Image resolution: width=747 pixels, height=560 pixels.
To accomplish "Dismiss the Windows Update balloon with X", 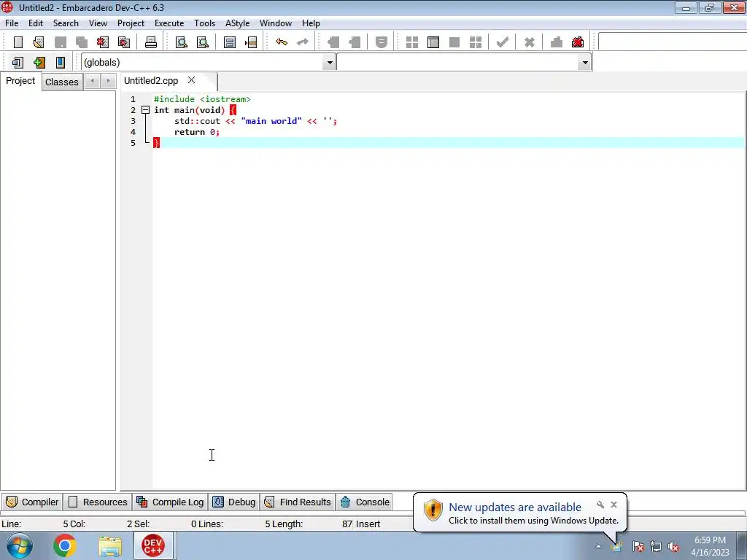I will [614, 505].
